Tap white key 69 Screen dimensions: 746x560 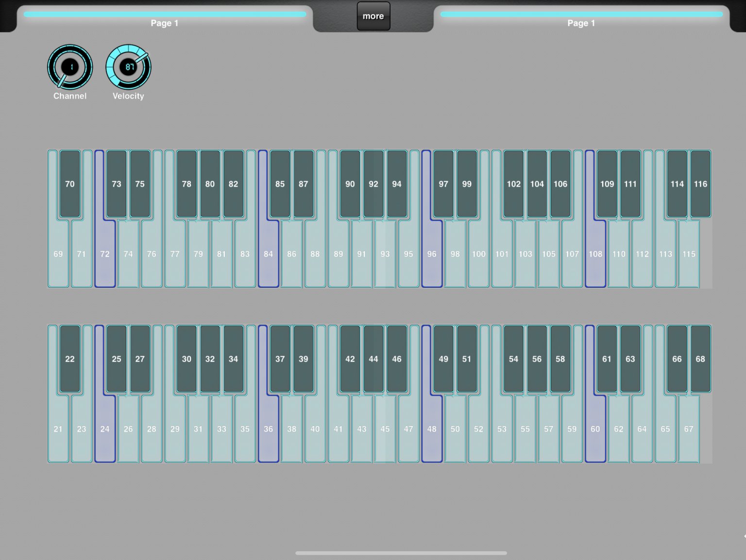coord(58,254)
